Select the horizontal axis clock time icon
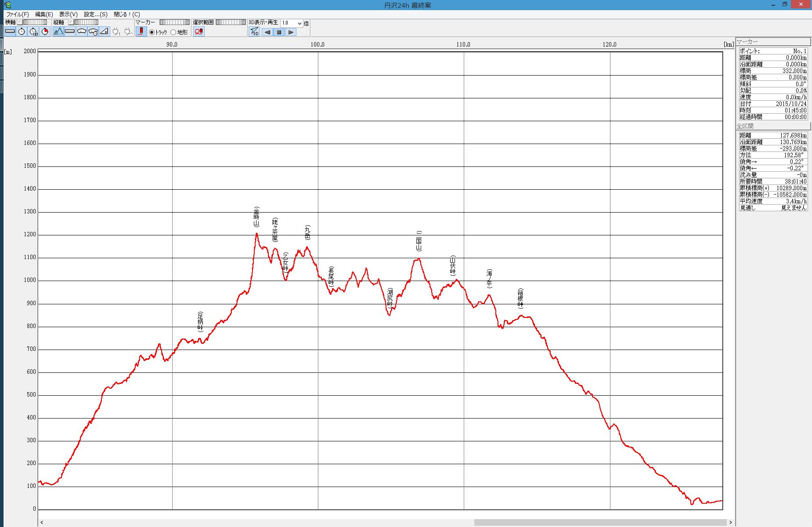This screenshot has height=527, width=812. point(22,32)
